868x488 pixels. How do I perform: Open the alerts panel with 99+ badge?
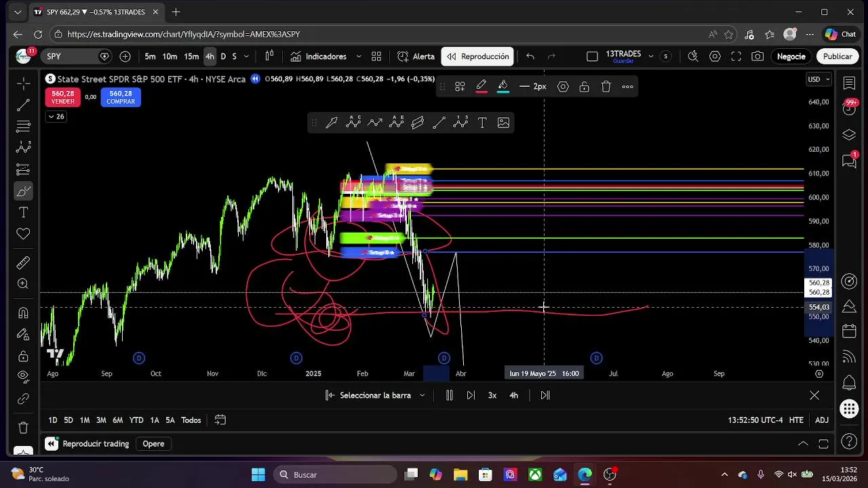click(x=849, y=108)
